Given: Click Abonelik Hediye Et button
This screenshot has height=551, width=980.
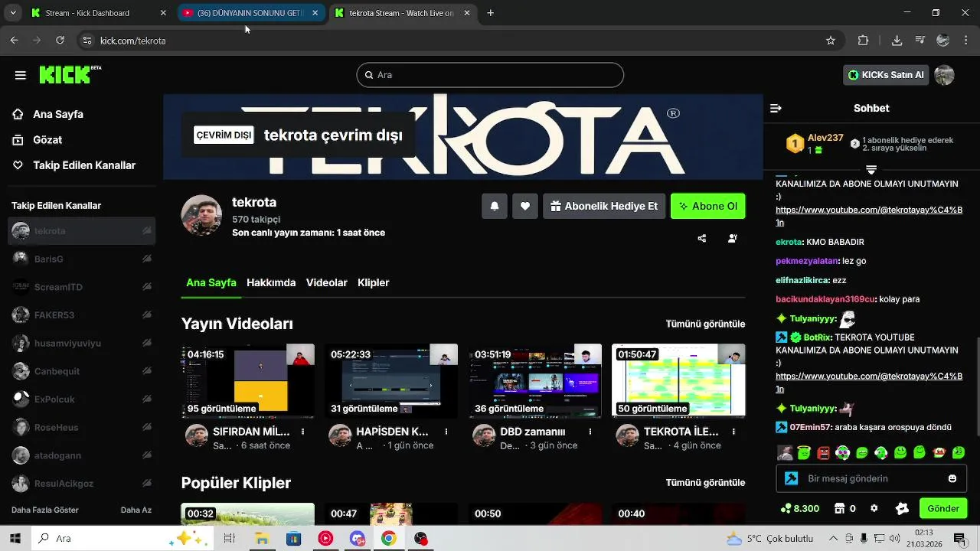Looking at the screenshot, I should pyautogui.click(x=604, y=206).
